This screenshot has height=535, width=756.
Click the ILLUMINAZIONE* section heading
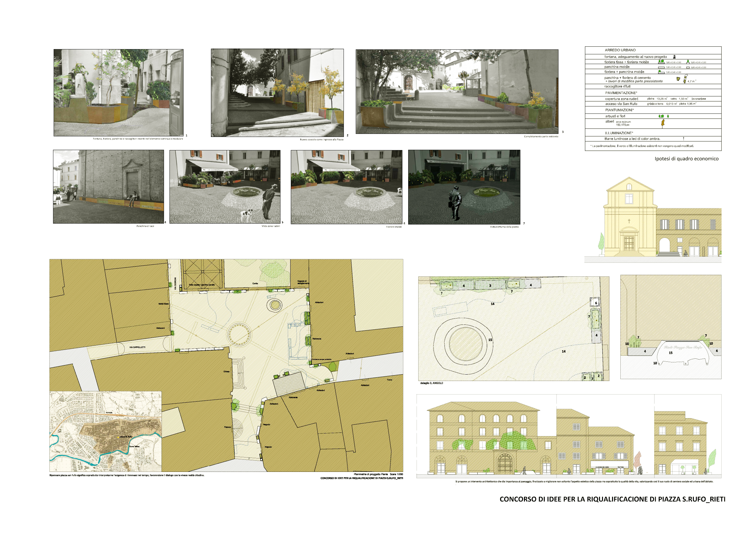pyautogui.click(x=619, y=133)
